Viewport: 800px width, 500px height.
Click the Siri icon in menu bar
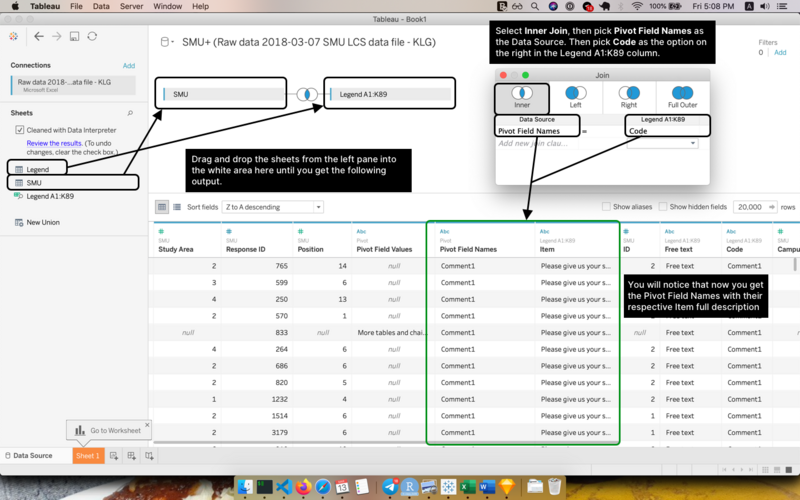(x=553, y=6)
